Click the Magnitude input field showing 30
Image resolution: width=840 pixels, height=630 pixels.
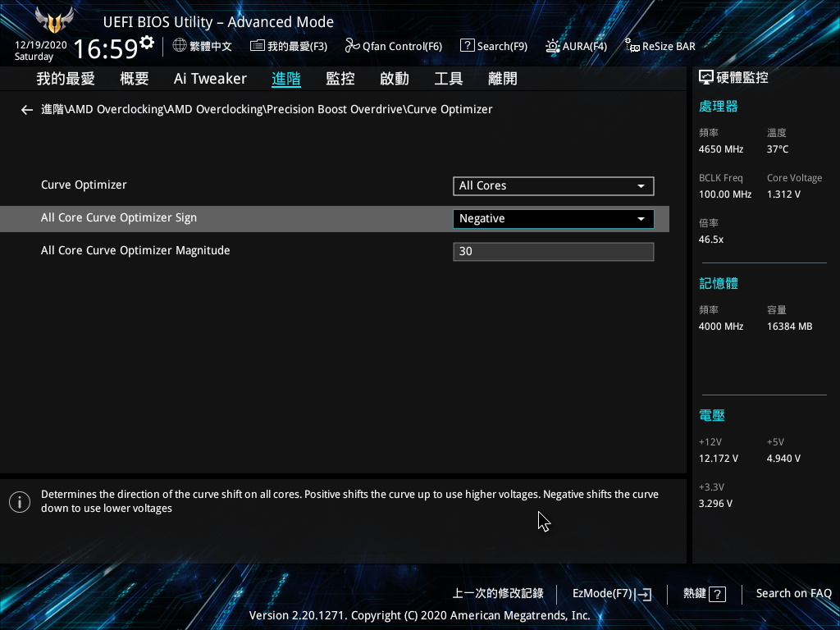click(x=554, y=252)
